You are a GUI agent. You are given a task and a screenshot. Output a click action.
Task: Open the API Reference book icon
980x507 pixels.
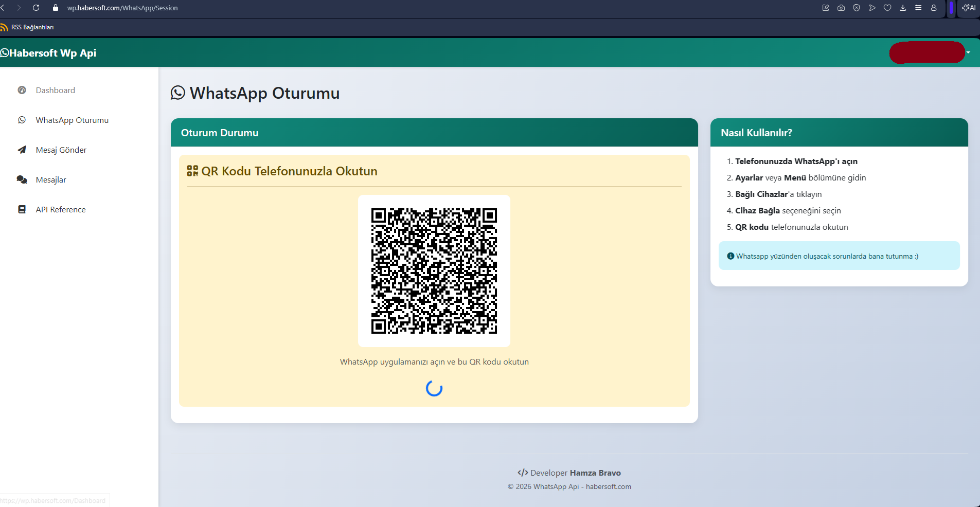click(22, 209)
